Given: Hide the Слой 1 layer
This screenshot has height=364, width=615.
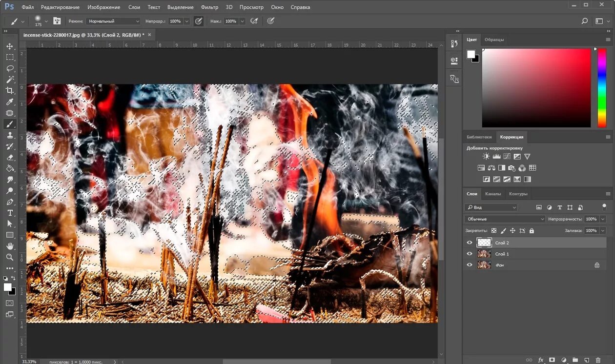Looking at the screenshot, I should coord(470,254).
